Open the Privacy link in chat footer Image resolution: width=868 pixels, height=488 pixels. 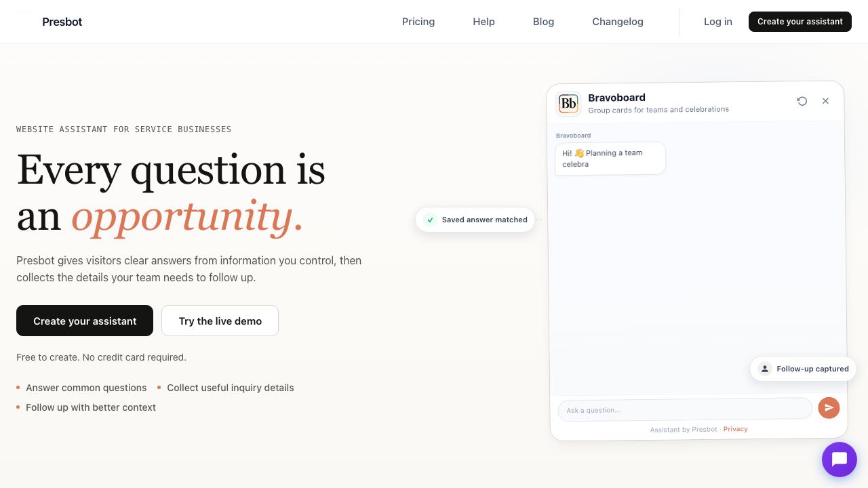point(736,429)
